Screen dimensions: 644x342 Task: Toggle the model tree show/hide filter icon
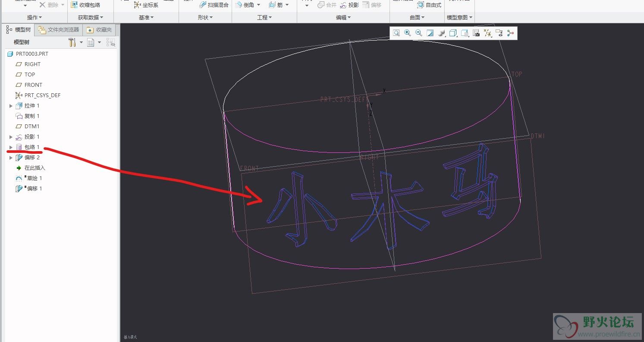pos(110,42)
